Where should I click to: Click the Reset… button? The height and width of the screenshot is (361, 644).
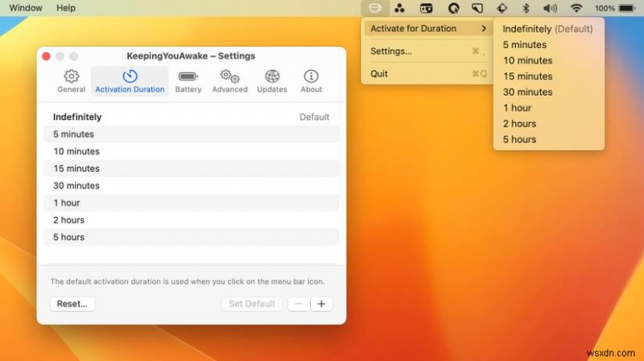[x=72, y=304]
